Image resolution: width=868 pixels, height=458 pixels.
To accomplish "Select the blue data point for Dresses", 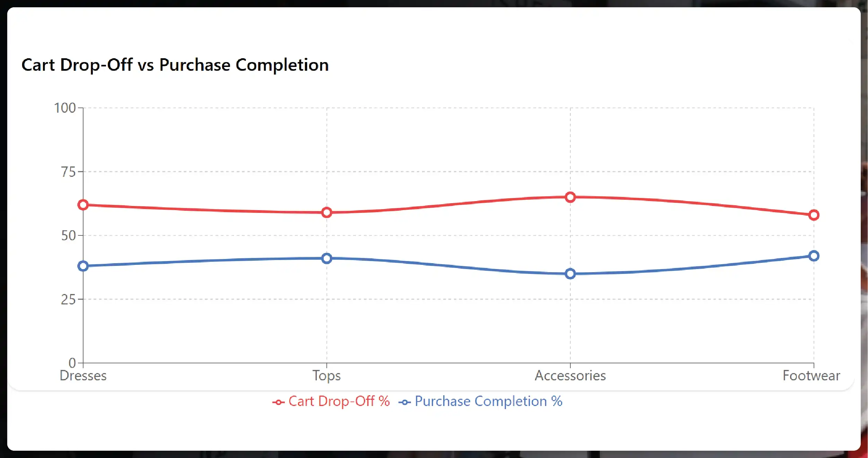I will [83, 266].
